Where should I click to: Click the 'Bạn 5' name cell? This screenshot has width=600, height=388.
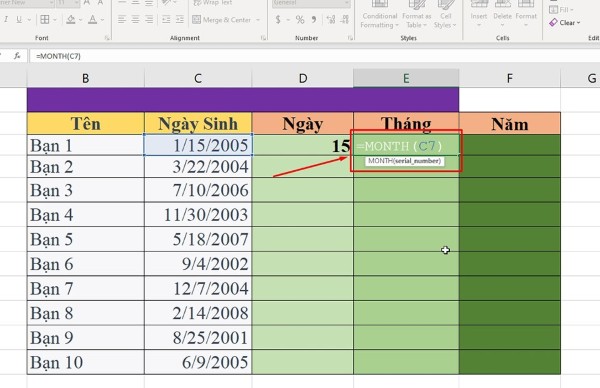[x=86, y=239]
